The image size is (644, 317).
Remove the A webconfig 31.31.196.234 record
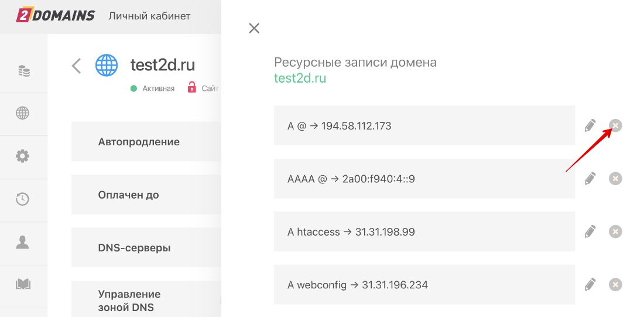pos(615,285)
